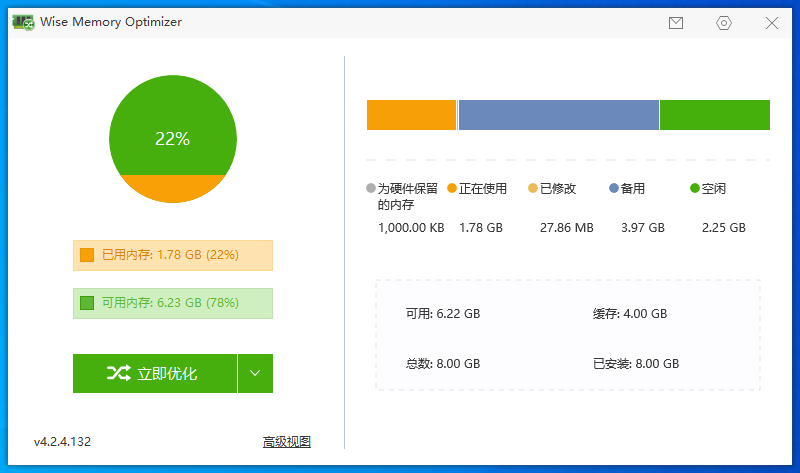Click the 1,000.00 KB hardware reserved value
Screen dimensions: 800x473
click(411, 228)
